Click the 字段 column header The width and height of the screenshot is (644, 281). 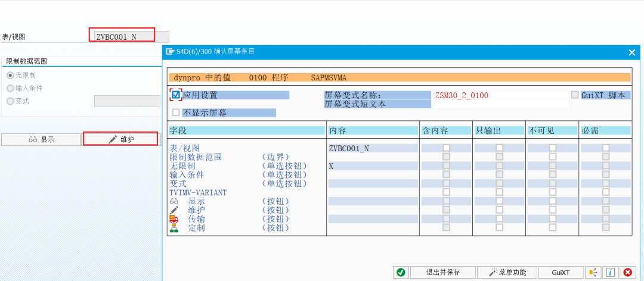(x=246, y=130)
